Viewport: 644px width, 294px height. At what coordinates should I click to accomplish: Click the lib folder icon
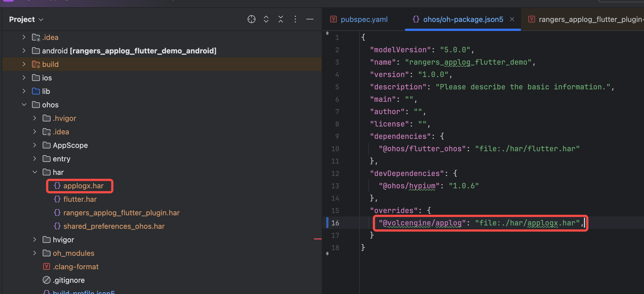pos(36,91)
